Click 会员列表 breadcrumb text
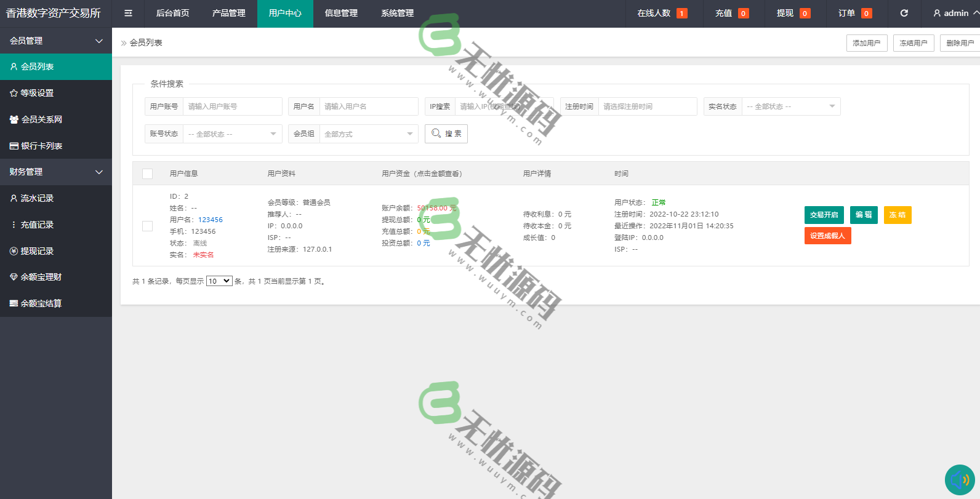 pyautogui.click(x=146, y=42)
